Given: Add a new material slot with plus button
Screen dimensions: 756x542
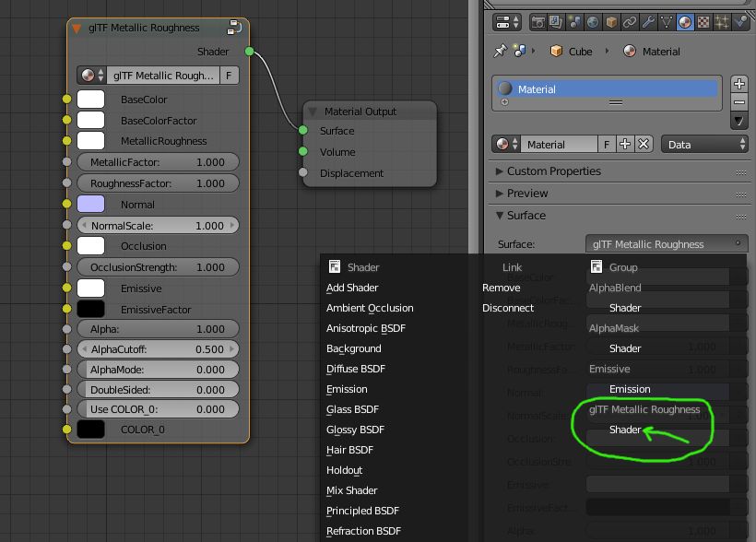Looking at the screenshot, I should (738, 84).
